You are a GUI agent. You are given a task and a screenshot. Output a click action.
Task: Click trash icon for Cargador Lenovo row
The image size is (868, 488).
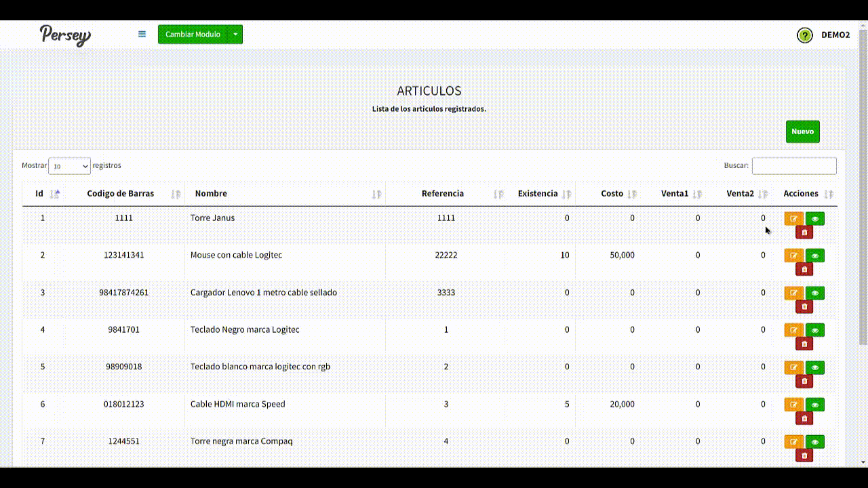pos(804,306)
